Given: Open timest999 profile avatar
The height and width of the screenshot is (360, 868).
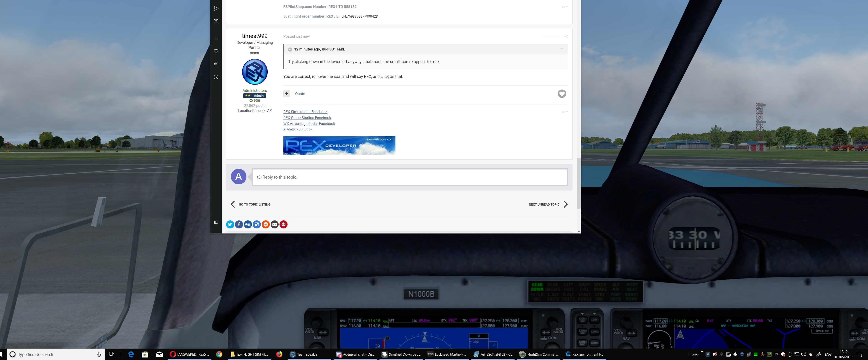Looking at the screenshot, I should pyautogui.click(x=255, y=72).
